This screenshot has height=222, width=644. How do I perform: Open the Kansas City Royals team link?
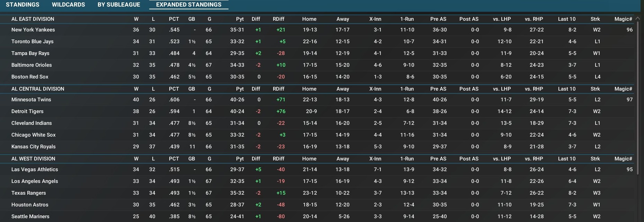(34, 147)
